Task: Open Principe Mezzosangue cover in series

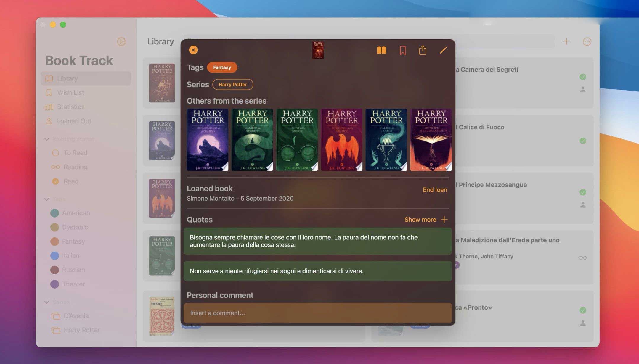Action: click(x=431, y=140)
